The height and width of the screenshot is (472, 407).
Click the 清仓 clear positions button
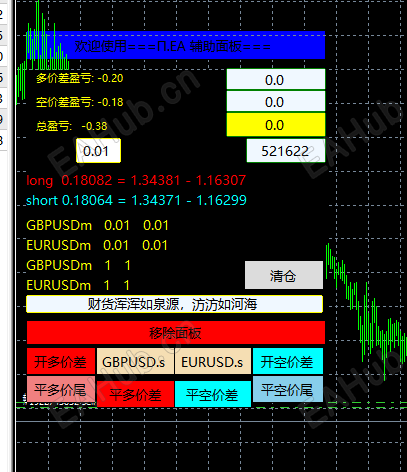pyautogui.click(x=284, y=275)
